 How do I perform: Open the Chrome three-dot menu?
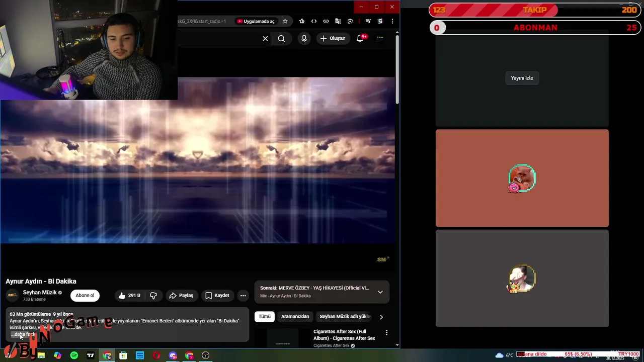click(x=392, y=21)
